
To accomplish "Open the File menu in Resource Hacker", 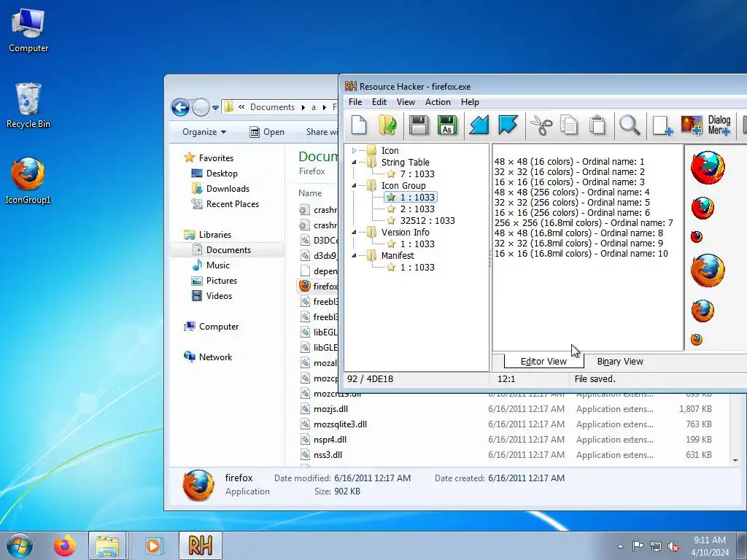I will [x=355, y=102].
